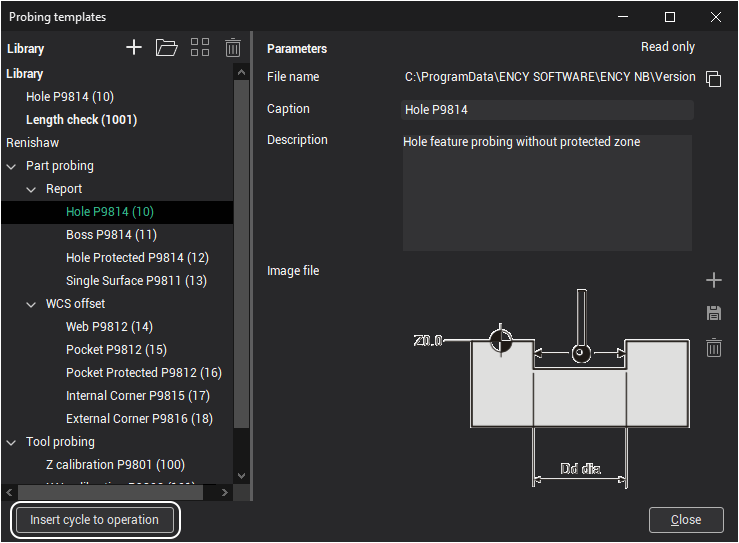Image resolution: width=739 pixels, height=543 pixels.
Task: Collapse the Tool probing tree node
Action: [12, 442]
